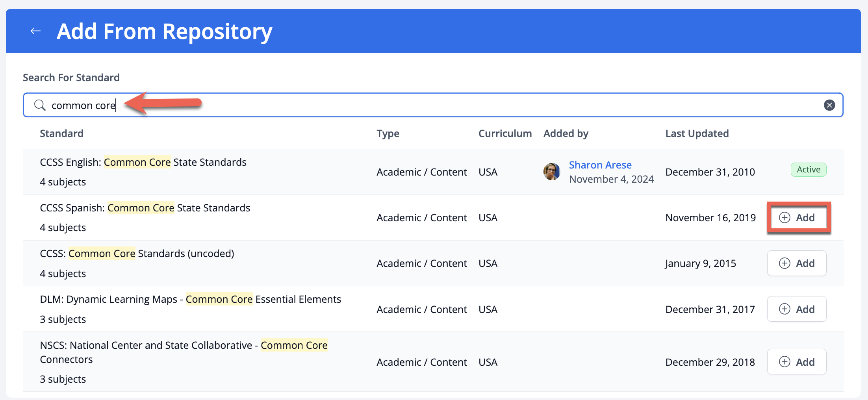
Task: Add CCSS Common Core Standards (uncoded)
Action: click(x=796, y=263)
